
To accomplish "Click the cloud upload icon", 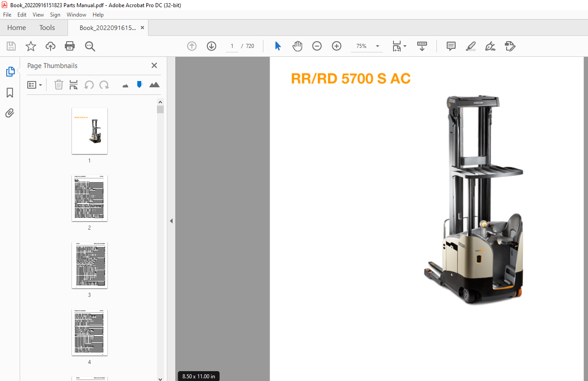I will coord(51,46).
